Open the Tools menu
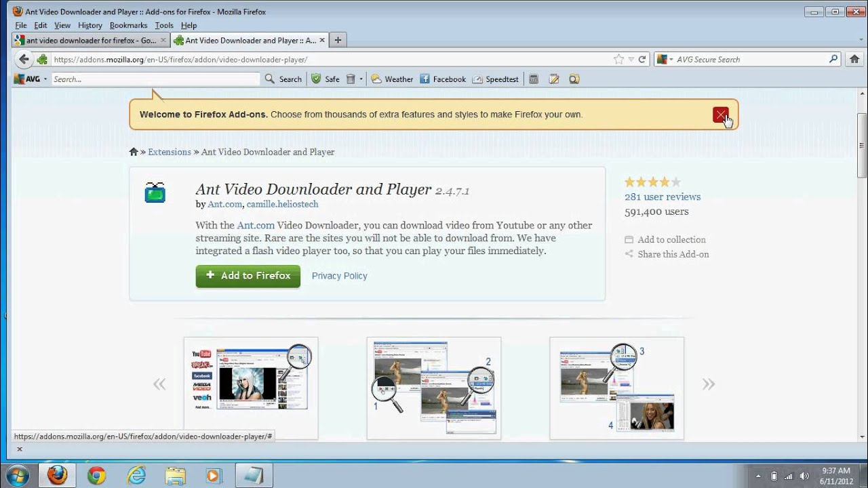Viewport: 868px width, 488px height. pyautogui.click(x=164, y=25)
